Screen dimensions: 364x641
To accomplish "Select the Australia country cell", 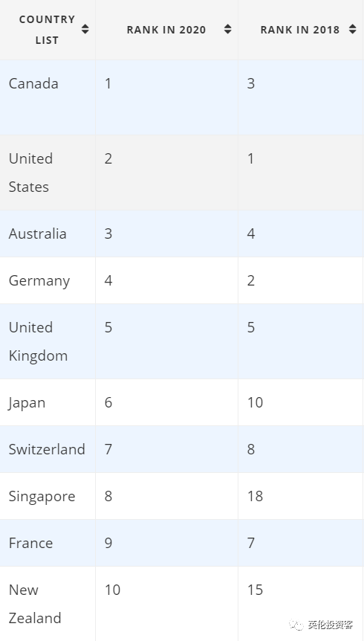I will (x=48, y=233).
